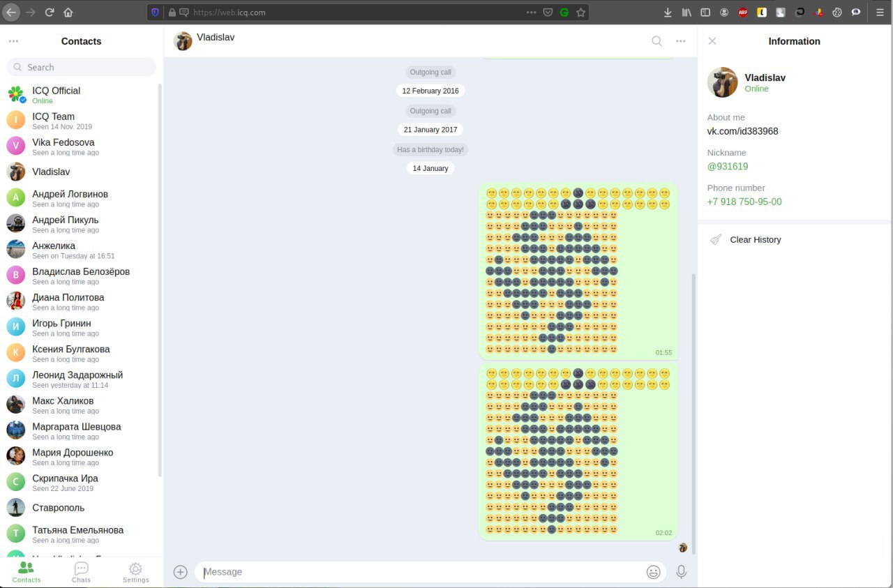Viewport: 893px width, 588px height.
Task: Open chat options three-dots menu
Action: tap(681, 41)
